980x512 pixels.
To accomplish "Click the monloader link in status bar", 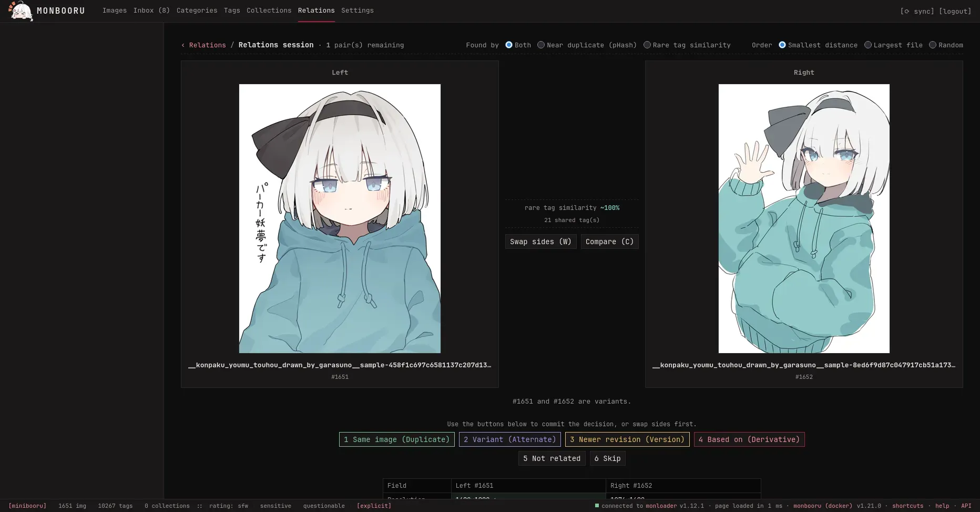I will click(x=661, y=506).
